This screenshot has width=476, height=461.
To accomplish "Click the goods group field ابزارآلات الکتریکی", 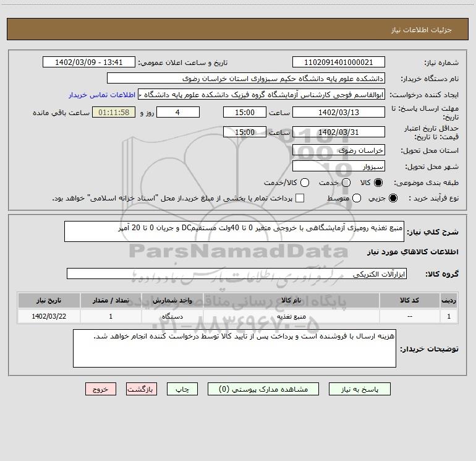I will pos(237,274).
